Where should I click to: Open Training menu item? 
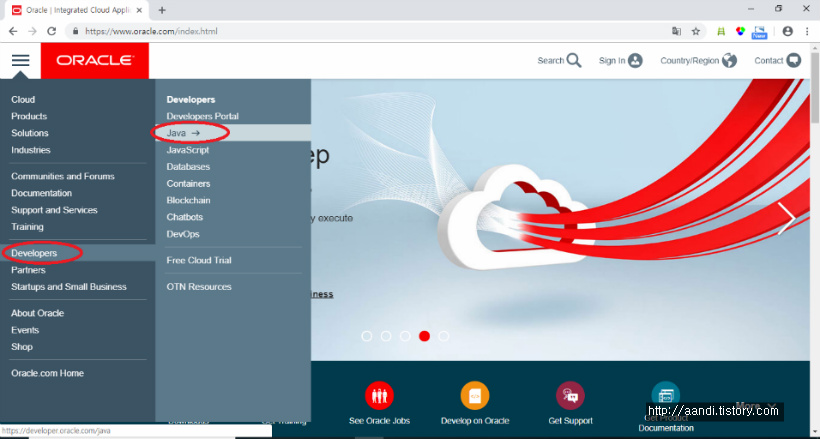point(27,227)
